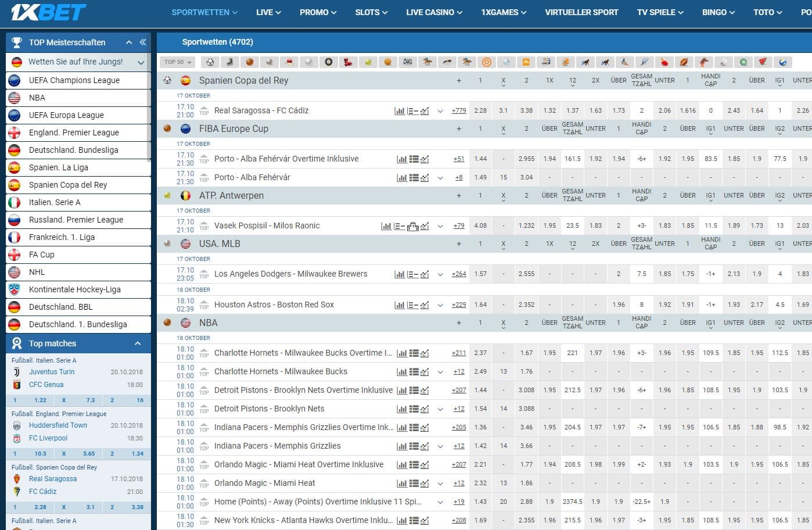Collapse the TOP Meisterschaften panel

click(129, 42)
